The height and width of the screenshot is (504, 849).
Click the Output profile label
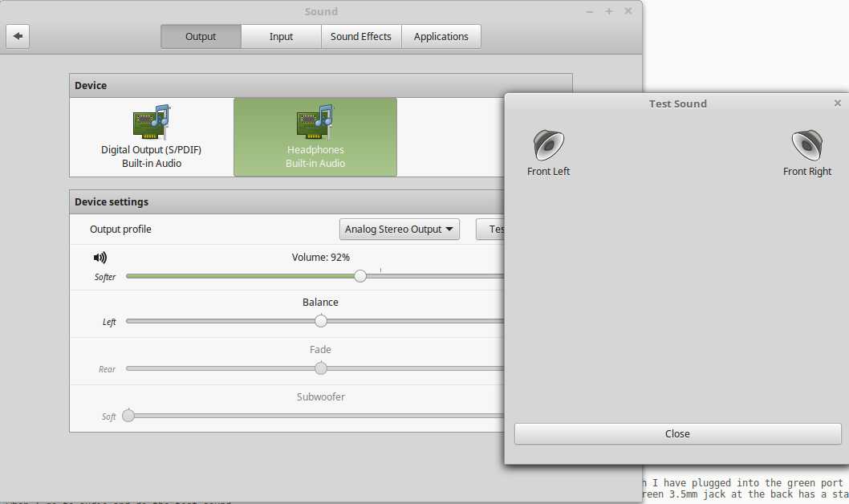pyautogui.click(x=120, y=229)
